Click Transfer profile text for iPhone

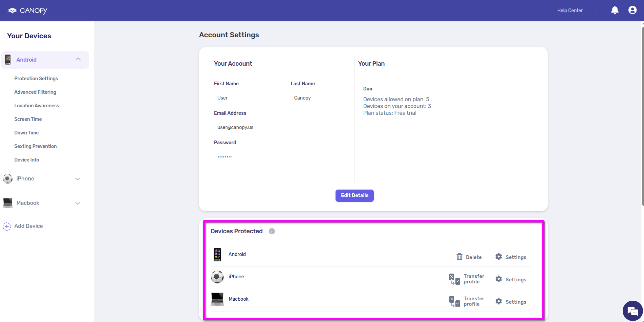[474, 279]
